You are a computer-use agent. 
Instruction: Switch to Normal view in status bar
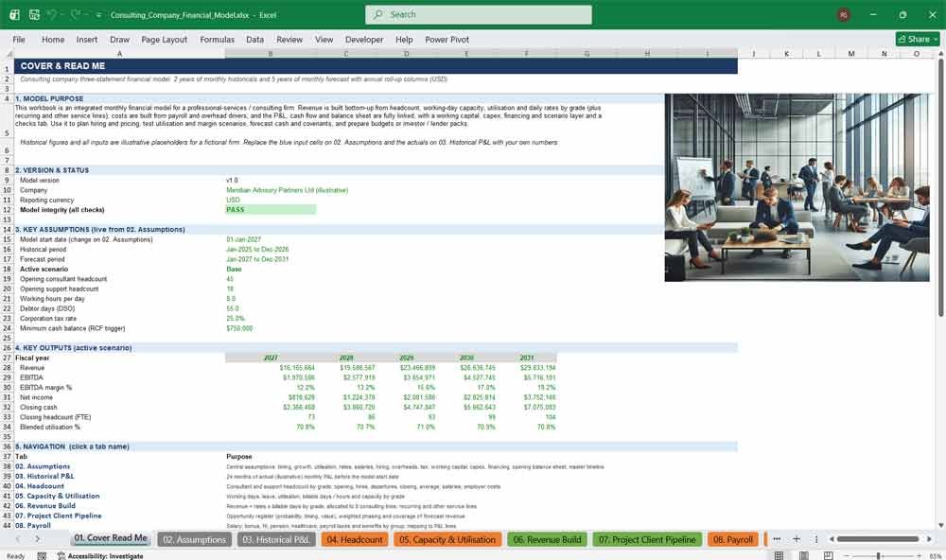pos(779,555)
